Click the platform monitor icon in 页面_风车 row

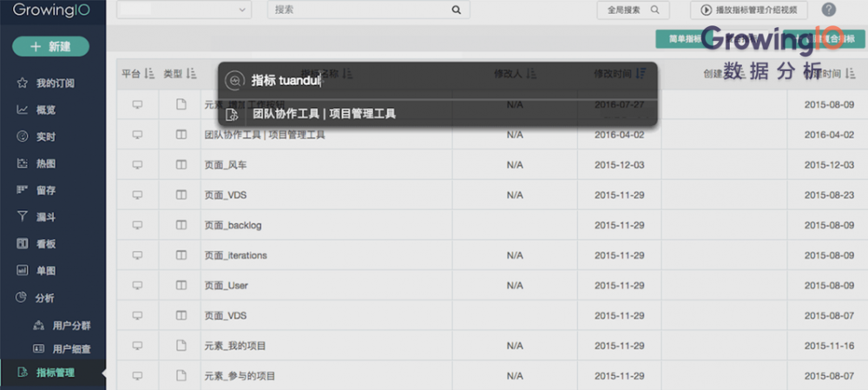138,164
